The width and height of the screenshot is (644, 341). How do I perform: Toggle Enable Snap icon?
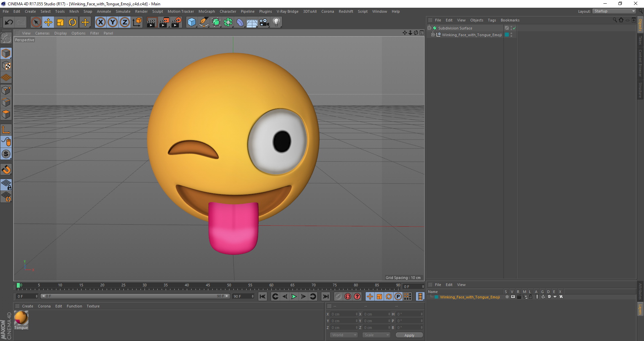pyautogui.click(x=6, y=170)
